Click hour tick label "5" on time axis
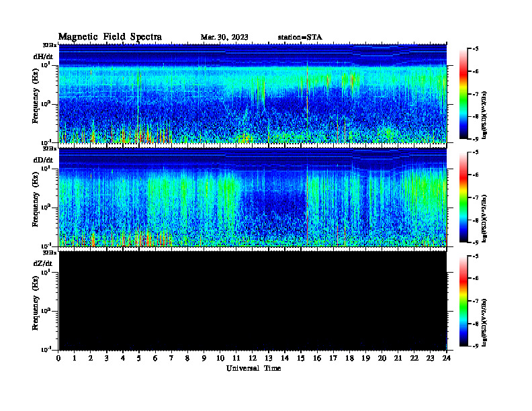Viewport: 532px width, 411px height. (x=139, y=358)
